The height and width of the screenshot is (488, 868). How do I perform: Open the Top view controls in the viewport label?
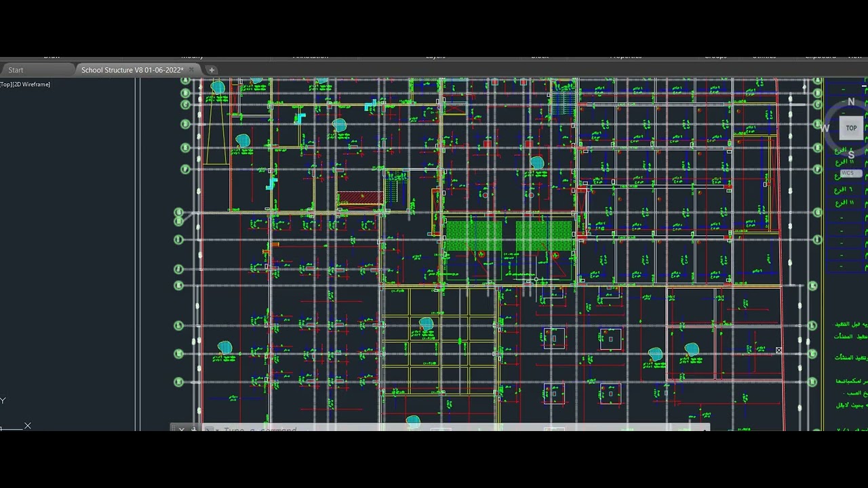[x=5, y=84]
